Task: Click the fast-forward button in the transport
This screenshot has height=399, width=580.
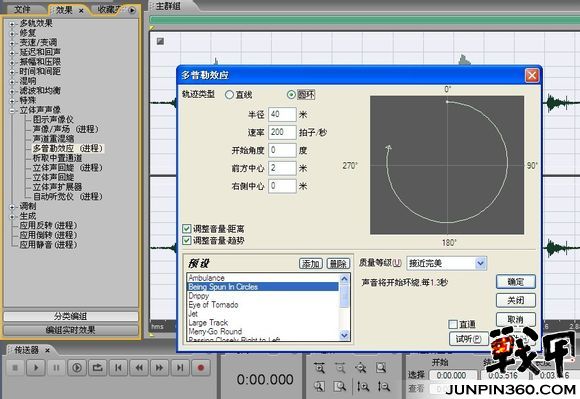Action: pos(159,368)
